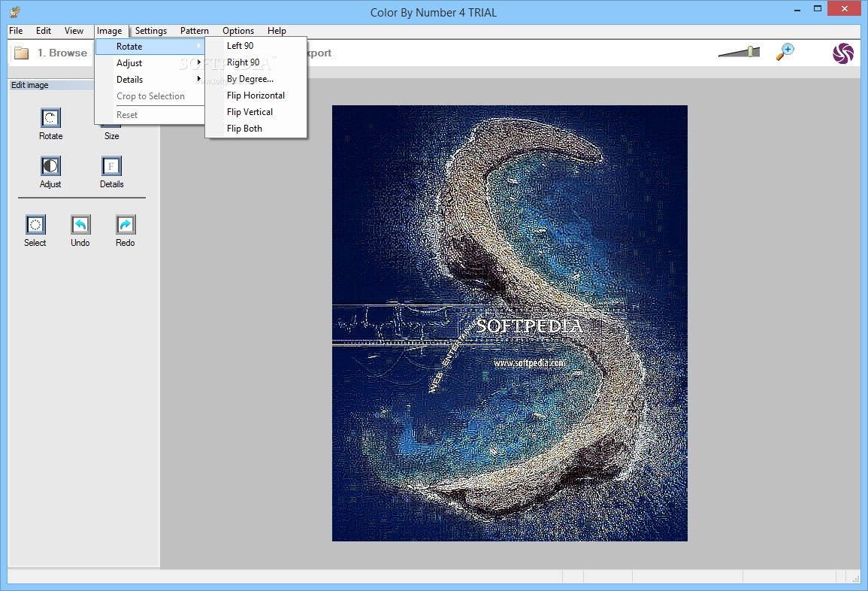Open the Settings menu

click(x=150, y=31)
